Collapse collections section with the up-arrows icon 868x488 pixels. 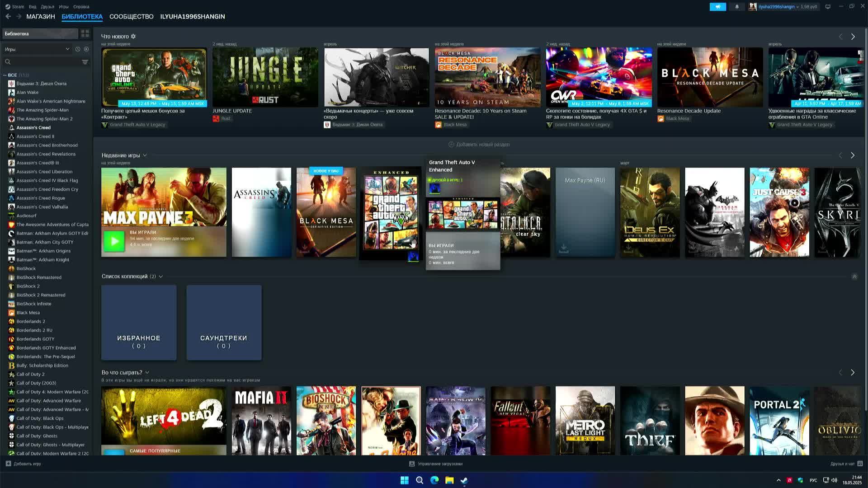pos(854,277)
